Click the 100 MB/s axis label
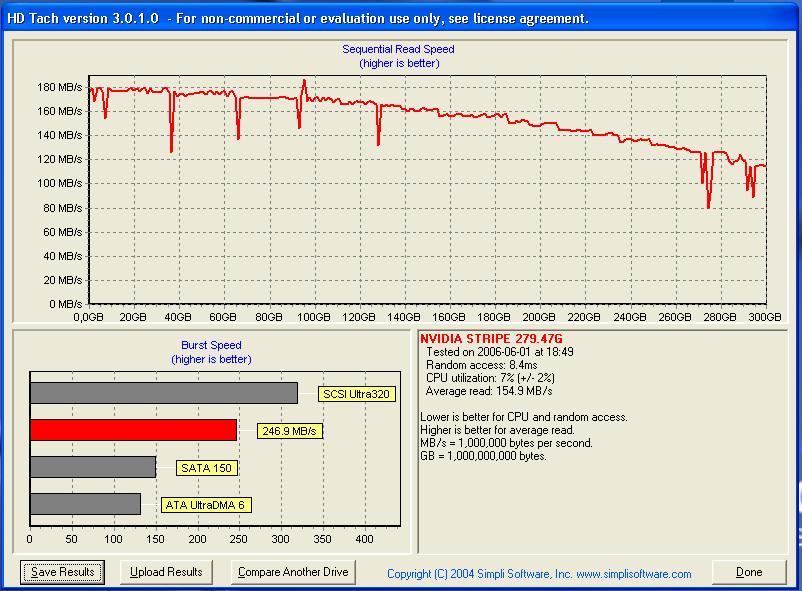The image size is (802, 591). pos(59,183)
